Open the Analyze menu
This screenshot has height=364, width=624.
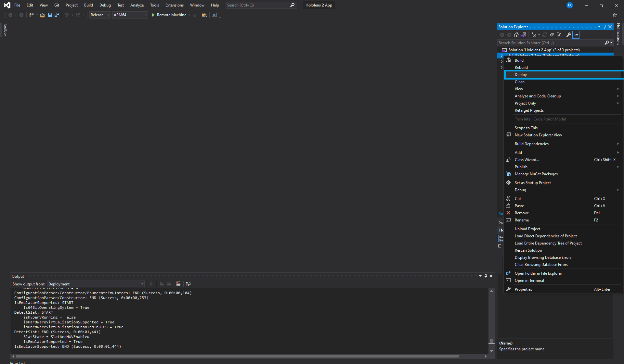137,5
